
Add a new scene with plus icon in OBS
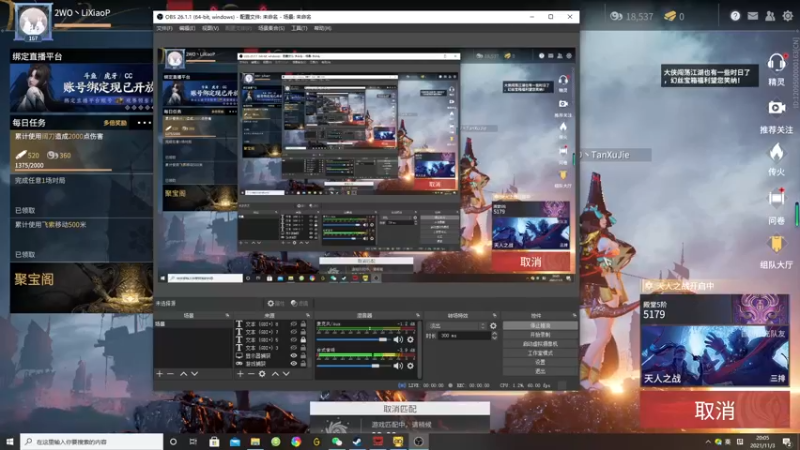click(x=160, y=374)
